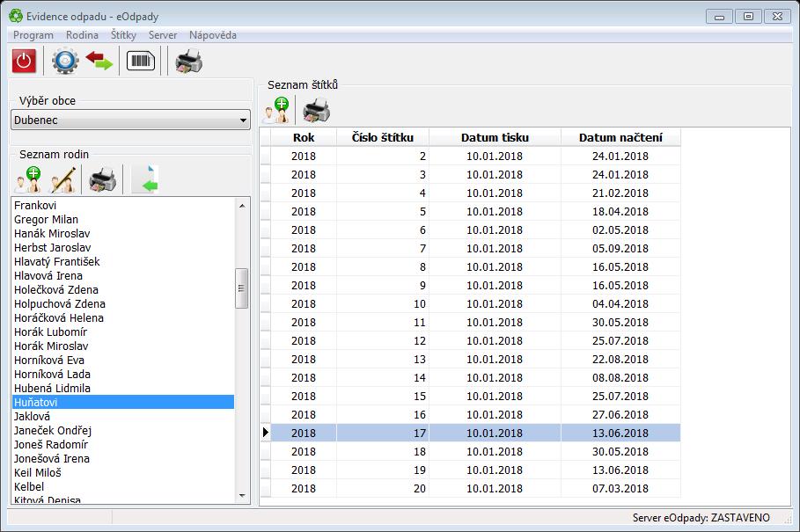This screenshot has height=532, width=800.
Task: Open the Štítky menu
Action: coord(123,35)
